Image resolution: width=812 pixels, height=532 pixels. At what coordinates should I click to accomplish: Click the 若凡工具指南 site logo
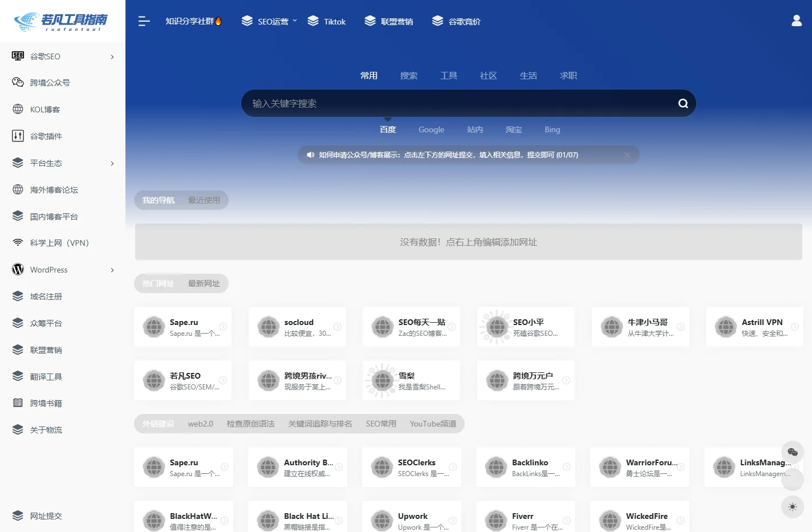click(x=62, y=21)
